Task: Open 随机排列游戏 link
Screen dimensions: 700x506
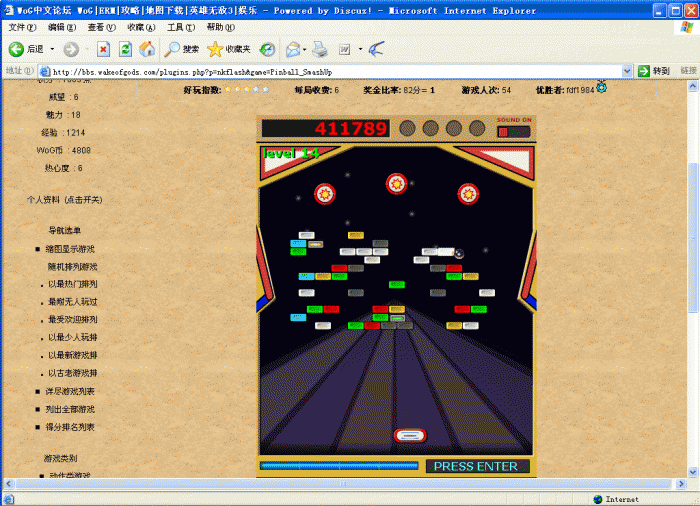Action: pos(73,267)
